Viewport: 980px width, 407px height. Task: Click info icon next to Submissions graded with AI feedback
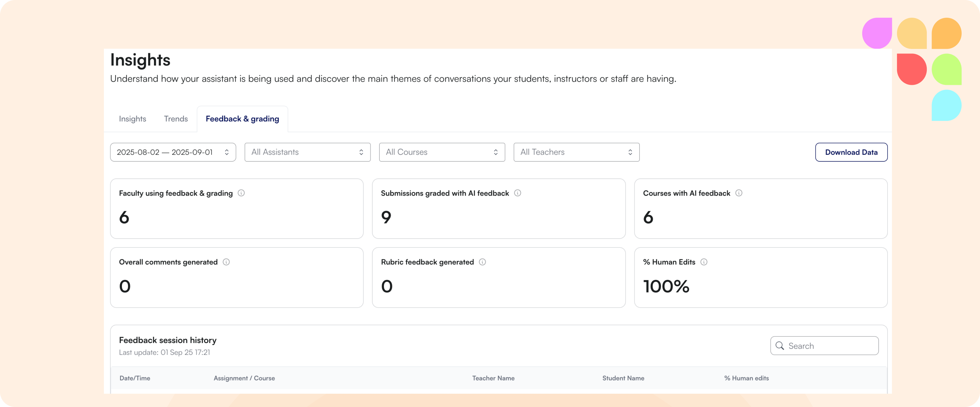(x=517, y=193)
